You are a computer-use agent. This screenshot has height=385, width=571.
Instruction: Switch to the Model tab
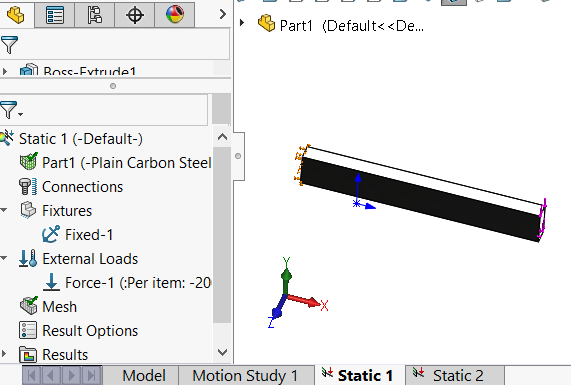(x=143, y=376)
